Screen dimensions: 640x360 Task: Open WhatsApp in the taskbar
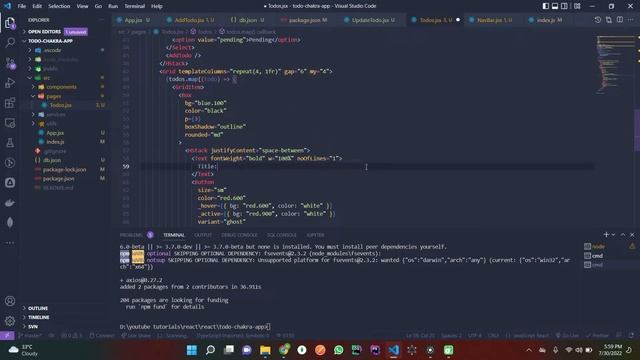point(338,350)
